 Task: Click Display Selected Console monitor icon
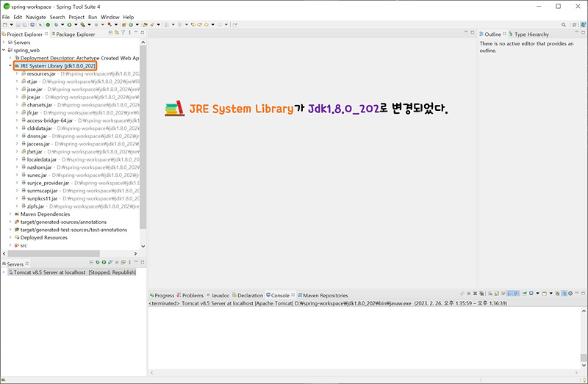pos(531,294)
